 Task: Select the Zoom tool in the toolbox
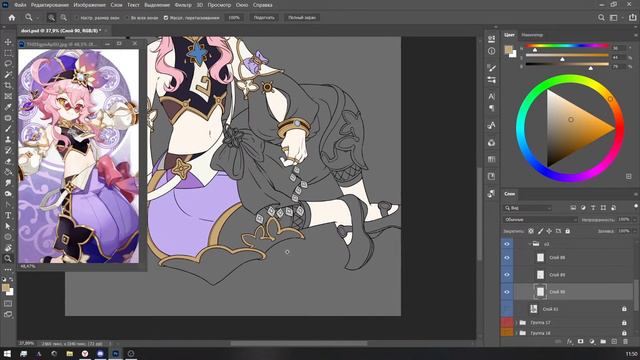click(x=8, y=258)
